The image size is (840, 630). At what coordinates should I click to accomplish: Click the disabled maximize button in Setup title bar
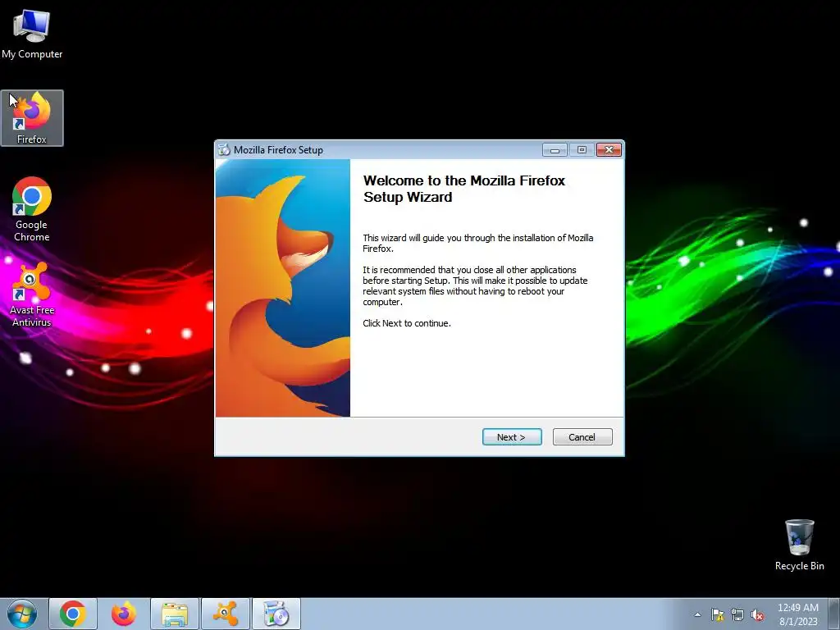[x=582, y=150]
